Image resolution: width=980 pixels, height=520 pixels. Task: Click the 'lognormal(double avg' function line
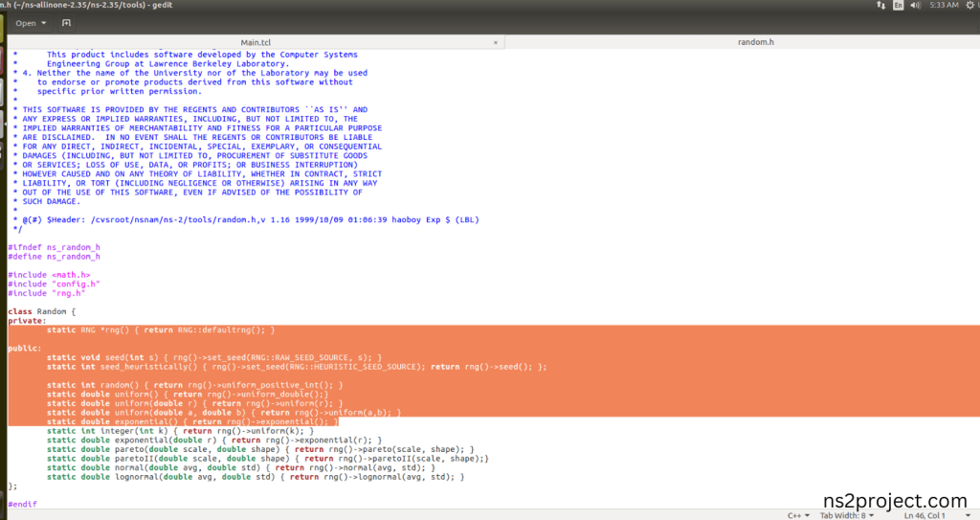tap(255, 477)
